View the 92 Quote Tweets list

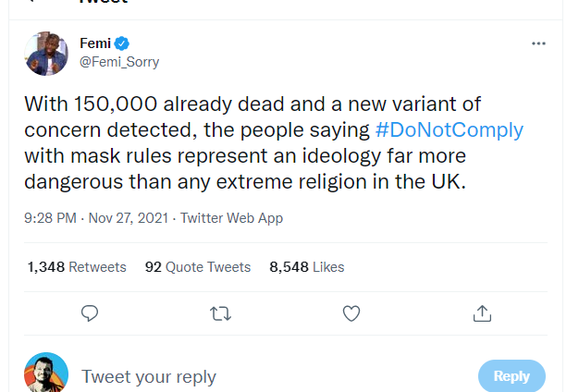tap(198, 267)
